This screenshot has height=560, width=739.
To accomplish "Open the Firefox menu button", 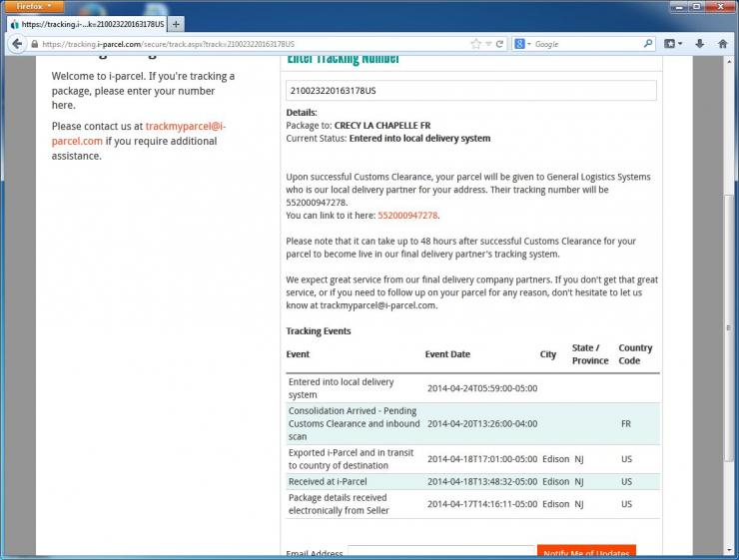I will pos(34,6).
